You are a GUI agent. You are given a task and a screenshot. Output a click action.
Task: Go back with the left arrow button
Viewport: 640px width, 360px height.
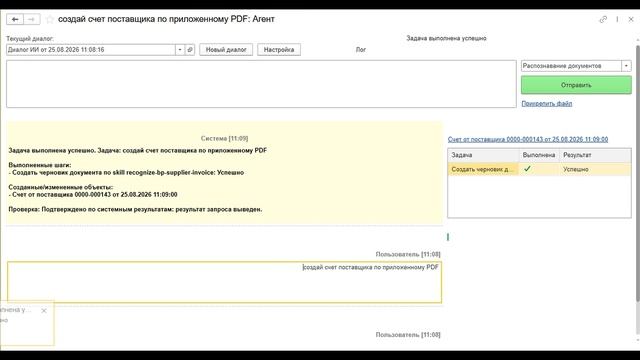tap(15, 19)
